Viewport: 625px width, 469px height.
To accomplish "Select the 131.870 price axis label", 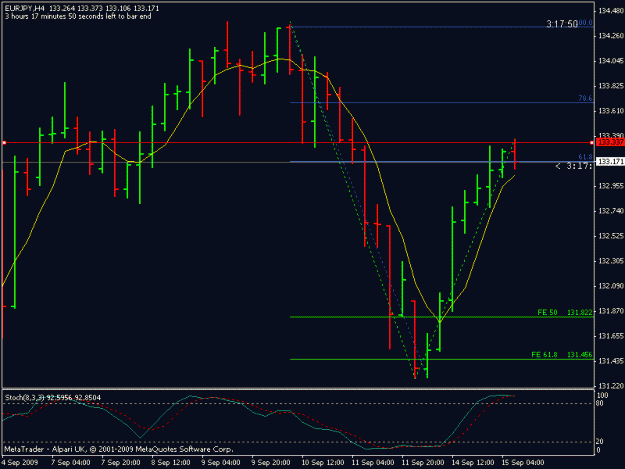I will coord(611,311).
